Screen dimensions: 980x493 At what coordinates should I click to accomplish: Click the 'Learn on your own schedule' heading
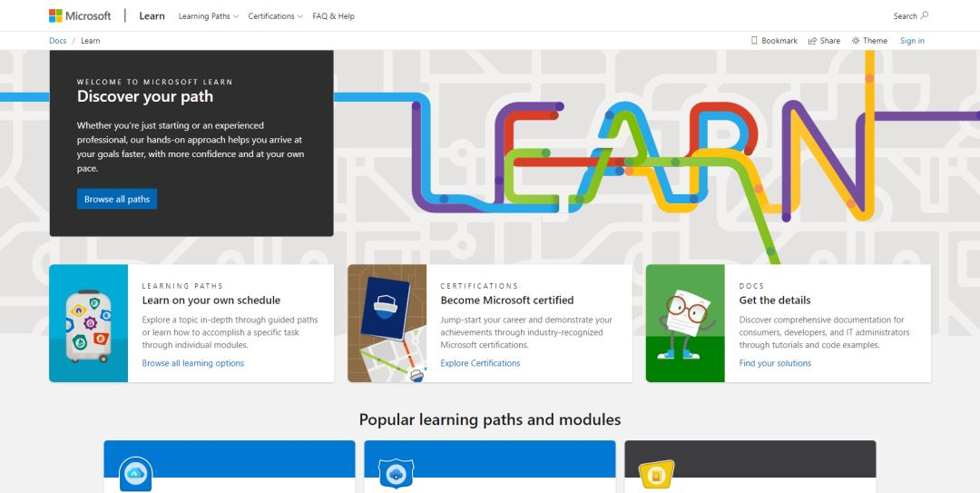pyautogui.click(x=211, y=301)
